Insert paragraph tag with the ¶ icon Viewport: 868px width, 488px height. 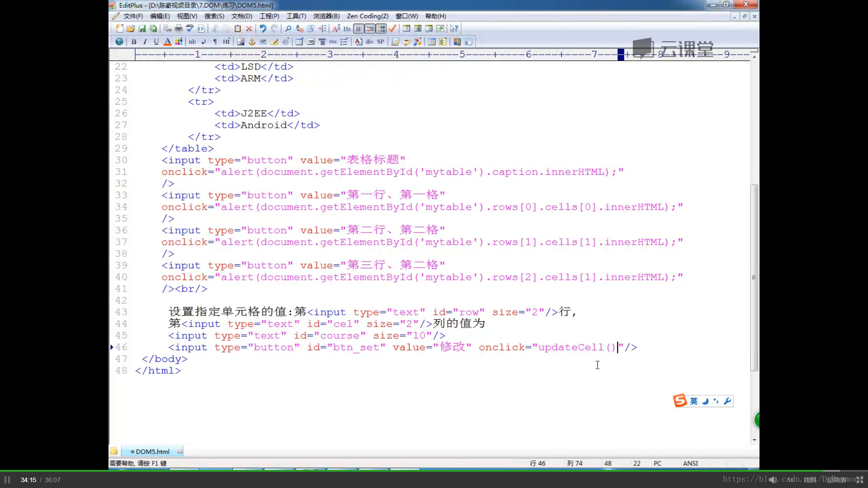pyautogui.click(x=215, y=42)
